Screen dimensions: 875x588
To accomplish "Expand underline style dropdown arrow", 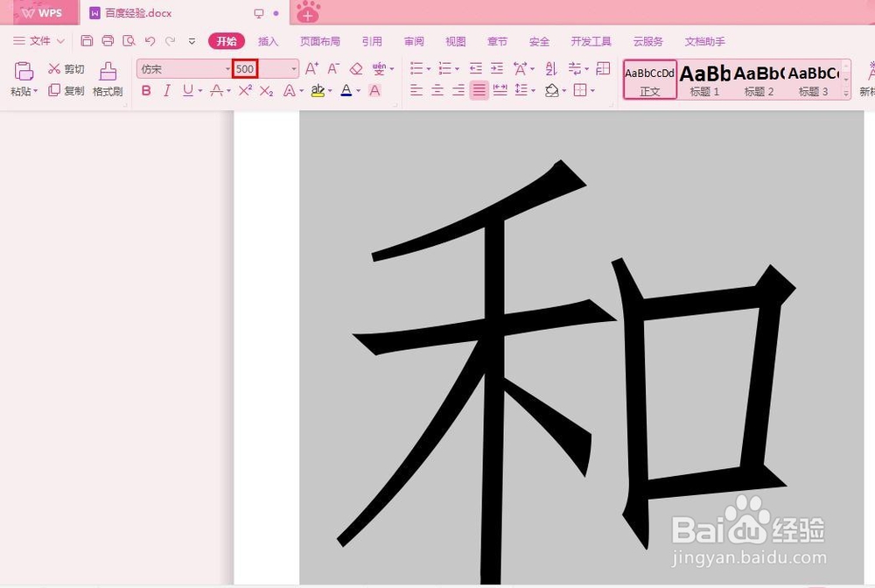I will (199, 91).
